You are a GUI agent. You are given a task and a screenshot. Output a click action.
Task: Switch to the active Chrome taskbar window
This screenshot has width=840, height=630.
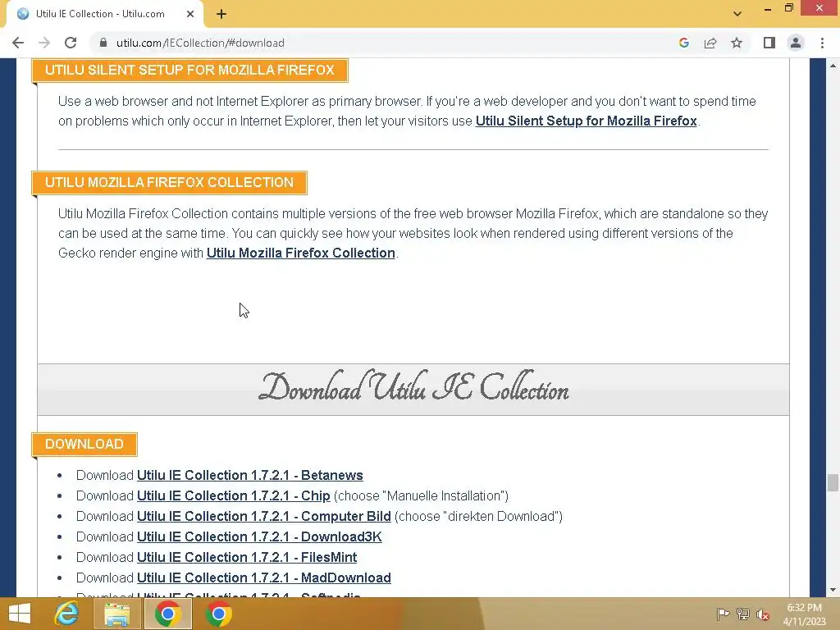(x=167, y=614)
